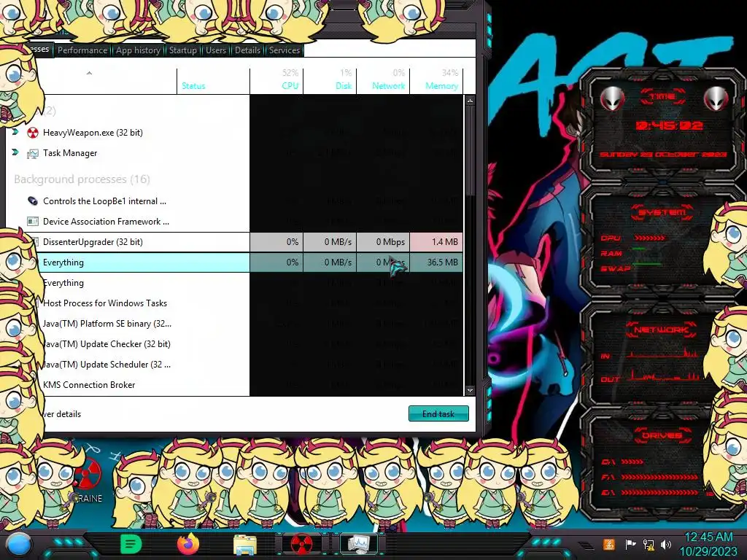Switch to HeavyWeapon radiation taskbar icon
Image resolution: width=747 pixels, height=560 pixels.
(301, 544)
